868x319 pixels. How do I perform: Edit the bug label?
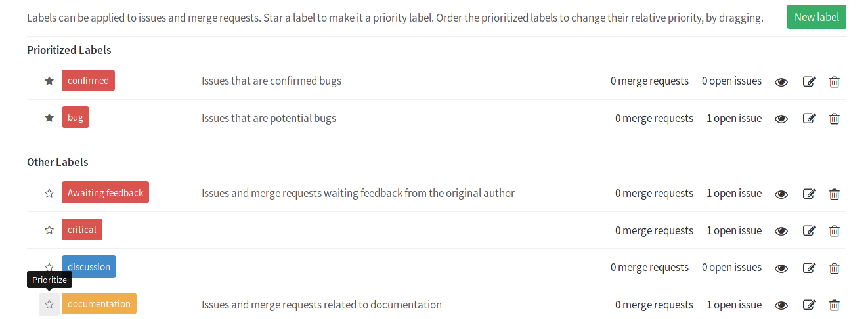click(809, 119)
